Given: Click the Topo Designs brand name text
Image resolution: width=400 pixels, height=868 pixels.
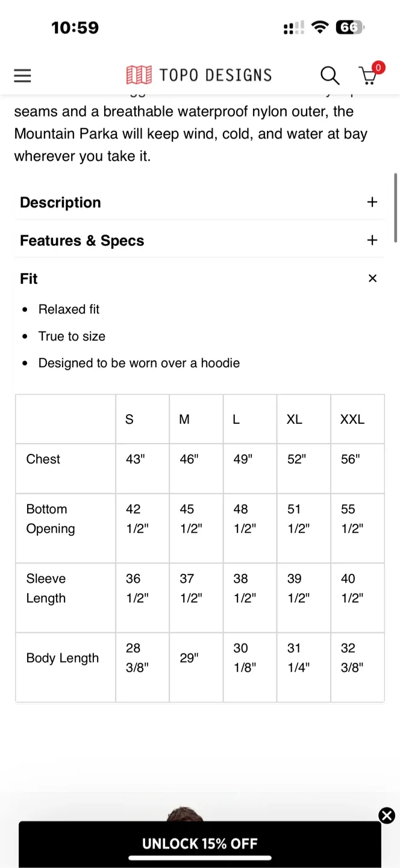Looking at the screenshot, I should 215,74.
